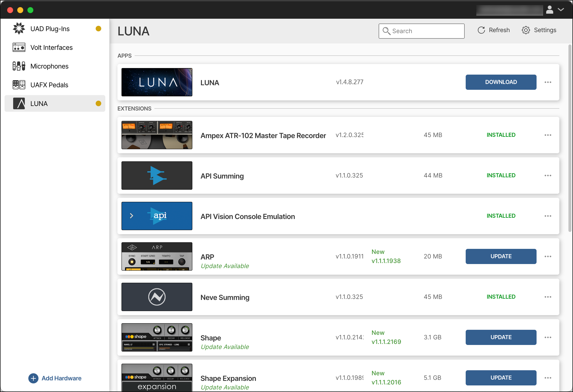This screenshot has height=392, width=573.
Task: Select the Microphones sidebar icon
Action: 19,66
